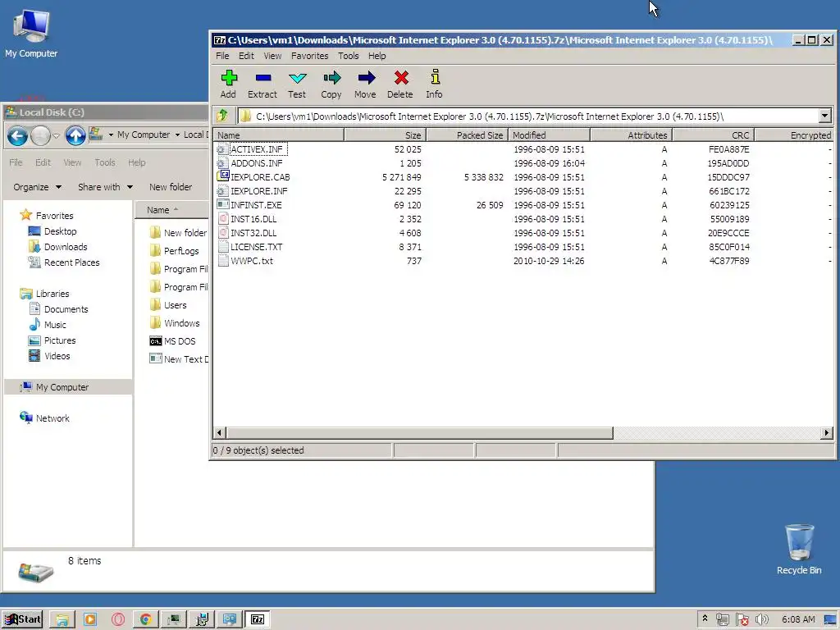Select the INFINST.EXE file in the list
Screen dimensions: 840x630
tap(256, 204)
